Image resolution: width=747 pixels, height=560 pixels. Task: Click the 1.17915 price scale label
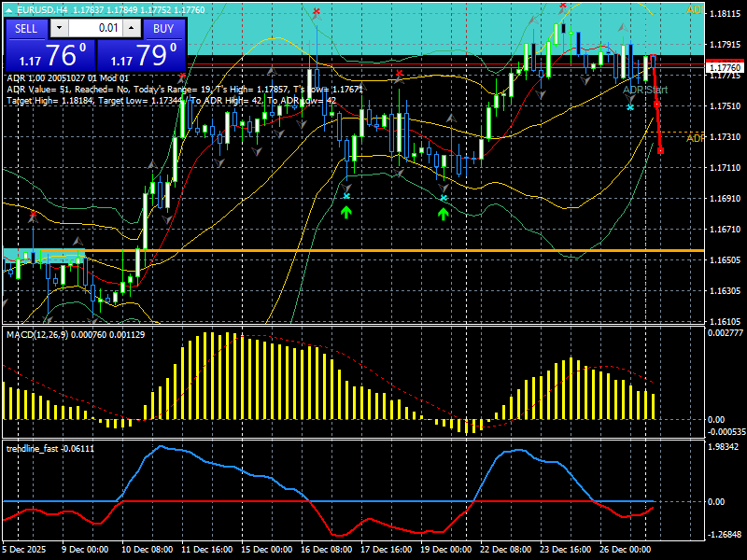point(726,45)
